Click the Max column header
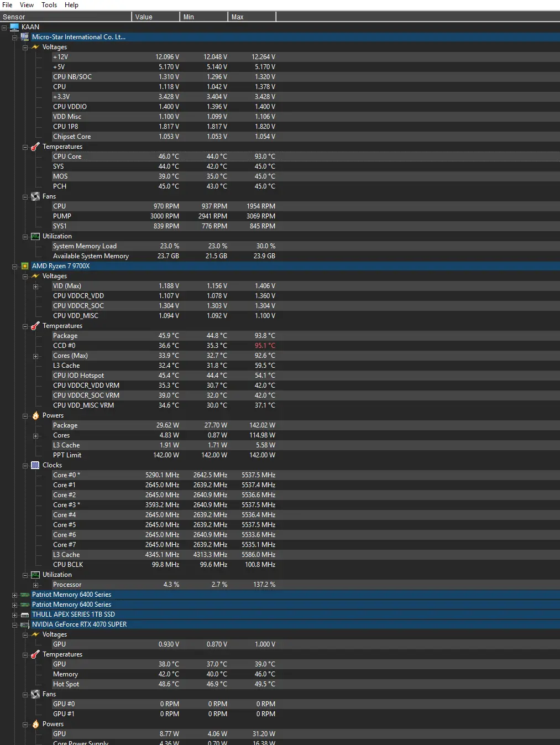The height and width of the screenshot is (745, 560). (x=252, y=17)
